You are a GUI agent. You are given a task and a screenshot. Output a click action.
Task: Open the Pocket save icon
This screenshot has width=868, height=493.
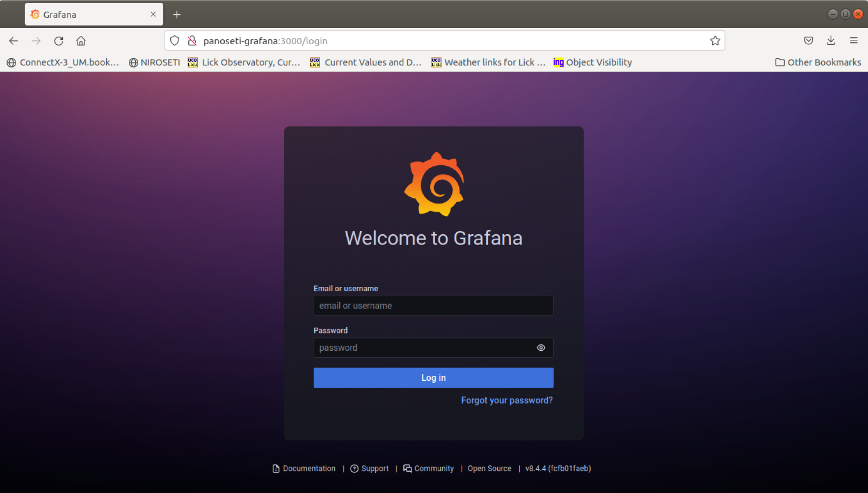click(808, 41)
